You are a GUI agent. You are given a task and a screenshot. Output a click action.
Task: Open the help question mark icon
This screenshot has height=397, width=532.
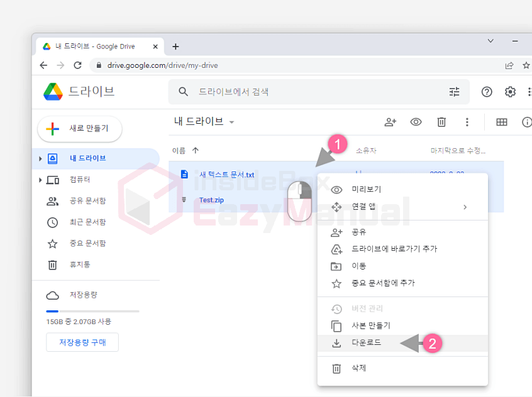tap(487, 92)
